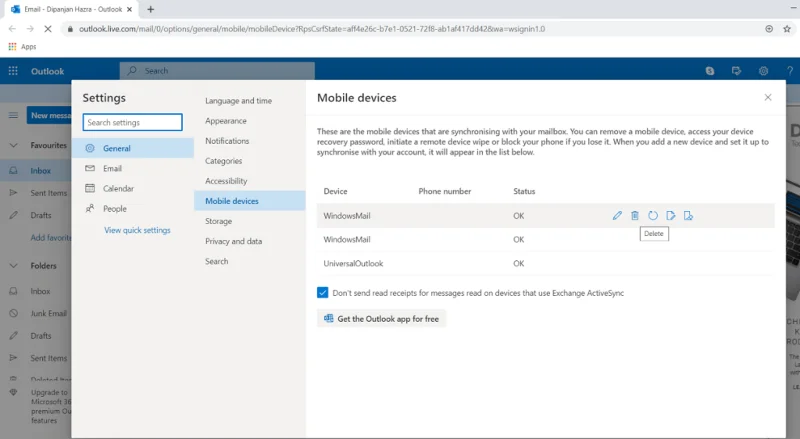Click the New message button
Image resolution: width=800 pixels, height=439 pixels.
click(49, 115)
